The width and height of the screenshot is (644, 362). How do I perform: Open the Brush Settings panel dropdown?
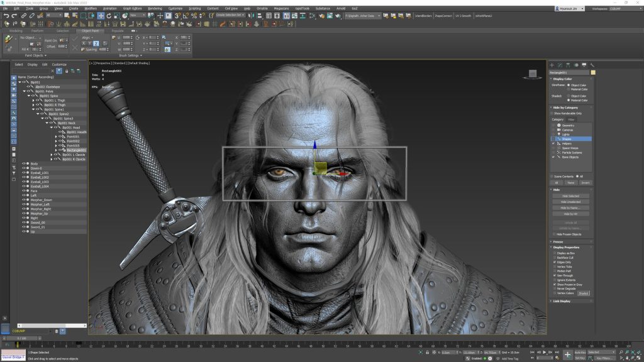[x=131, y=55]
